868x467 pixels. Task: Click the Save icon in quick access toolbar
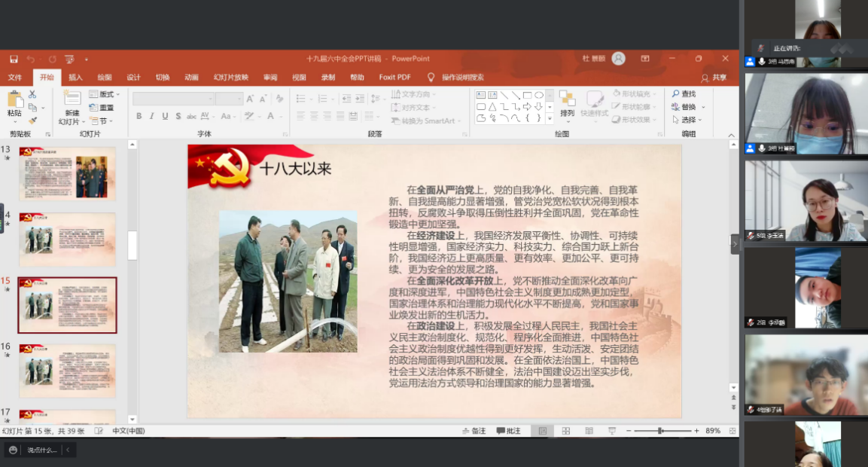(14, 59)
